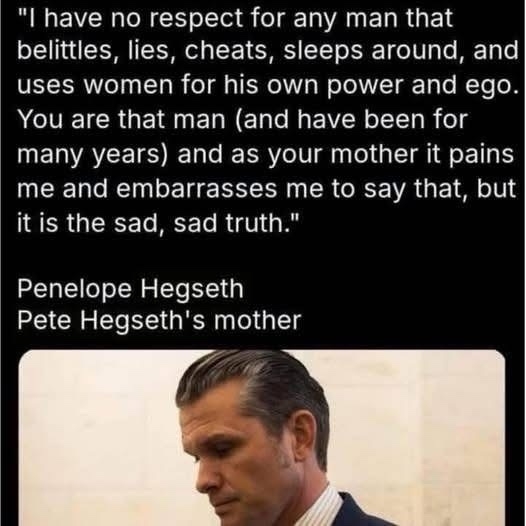This screenshot has height=526, width=526.
Task: Click the line beginning "You are that man"
Action: [x=242, y=120]
